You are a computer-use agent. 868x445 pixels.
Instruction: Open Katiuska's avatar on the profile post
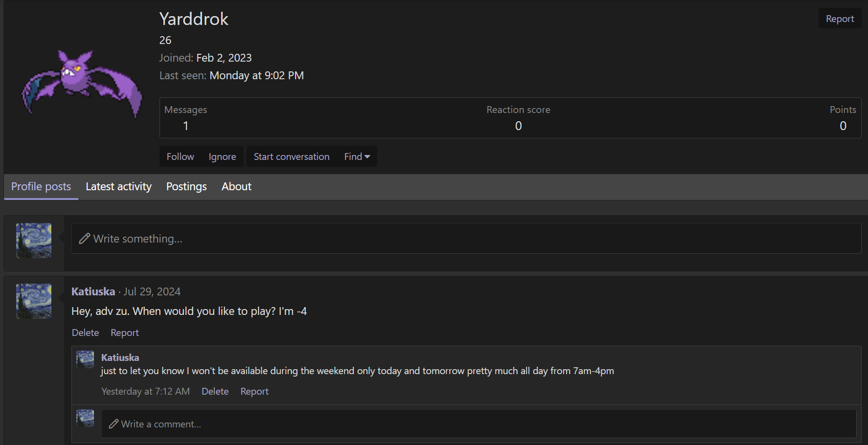pyautogui.click(x=34, y=301)
